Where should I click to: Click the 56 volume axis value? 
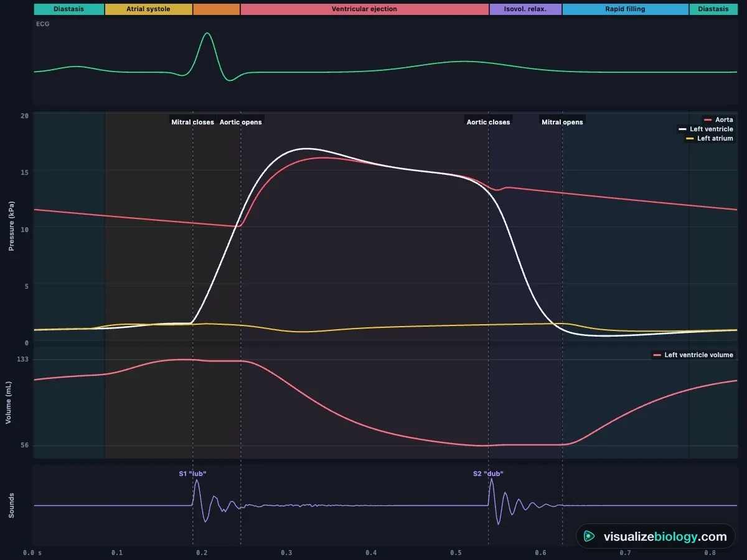point(24,445)
